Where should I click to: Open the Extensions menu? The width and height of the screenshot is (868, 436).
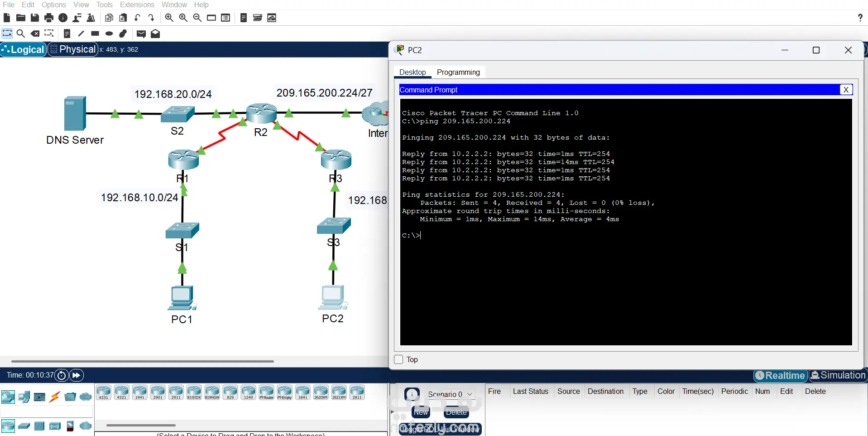point(137,5)
